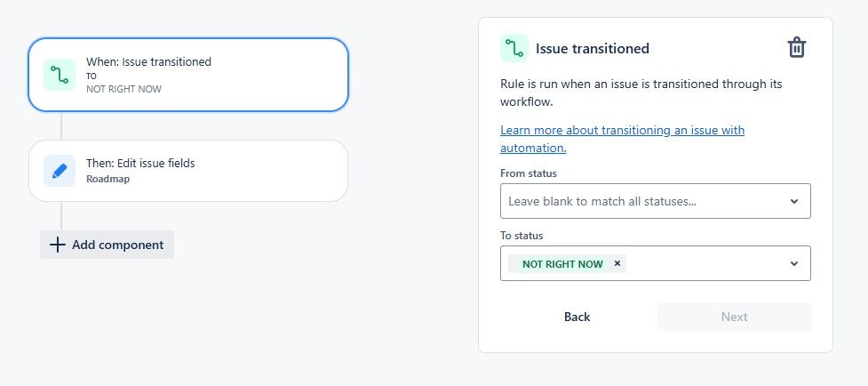868x386 pixels.
Task: Expand the To status dropdown chevron
Action: point(794,263)
